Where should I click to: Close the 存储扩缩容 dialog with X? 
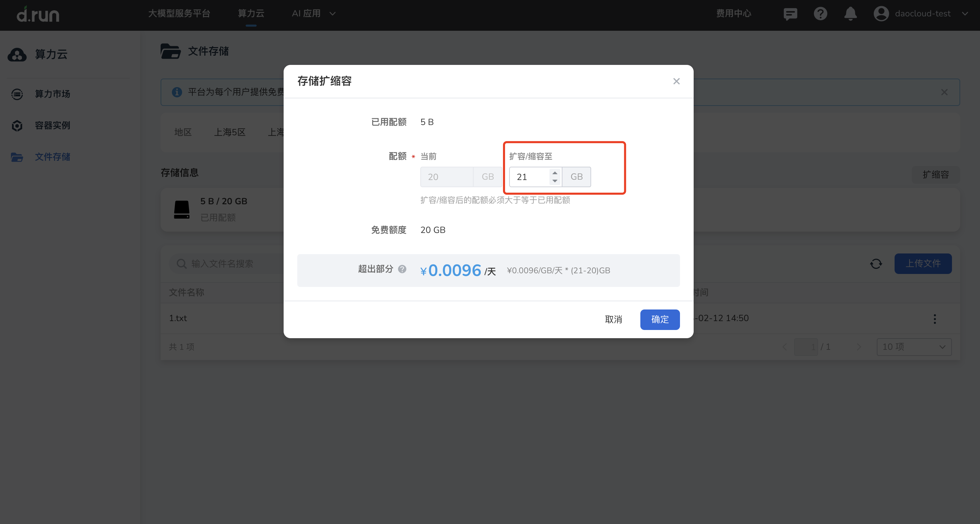(x=676, y=81)
